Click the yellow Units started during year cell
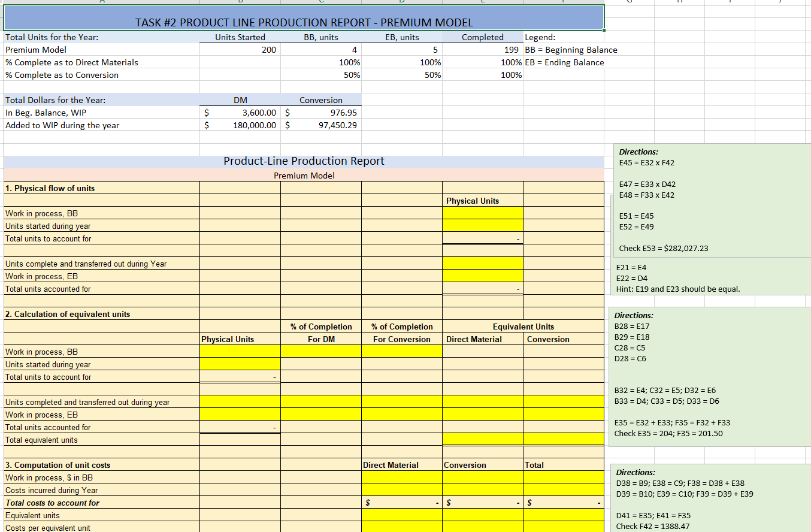811x532 pixels. [x=240, y=364]
